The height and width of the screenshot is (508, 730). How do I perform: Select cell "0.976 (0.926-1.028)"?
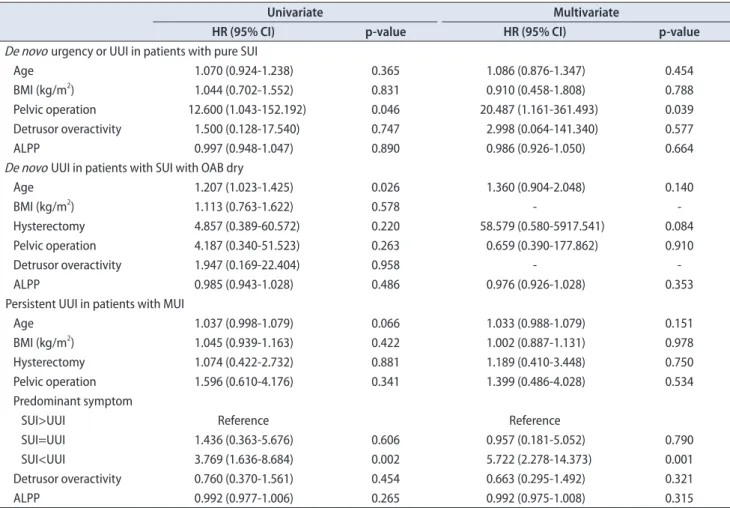pos(535,284)
